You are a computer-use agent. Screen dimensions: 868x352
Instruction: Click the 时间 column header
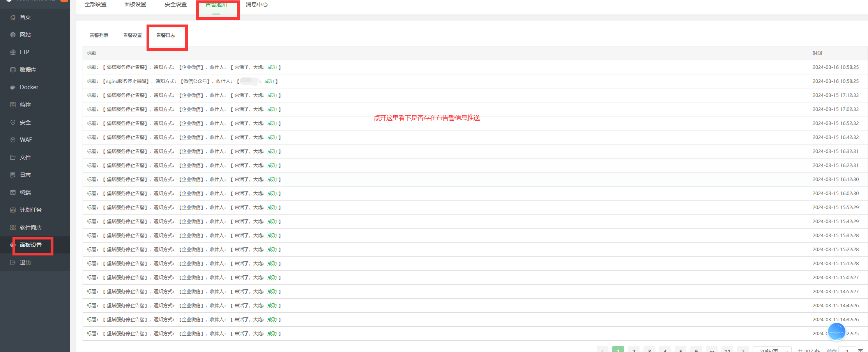pyautogui.click(x=817, y=53)
